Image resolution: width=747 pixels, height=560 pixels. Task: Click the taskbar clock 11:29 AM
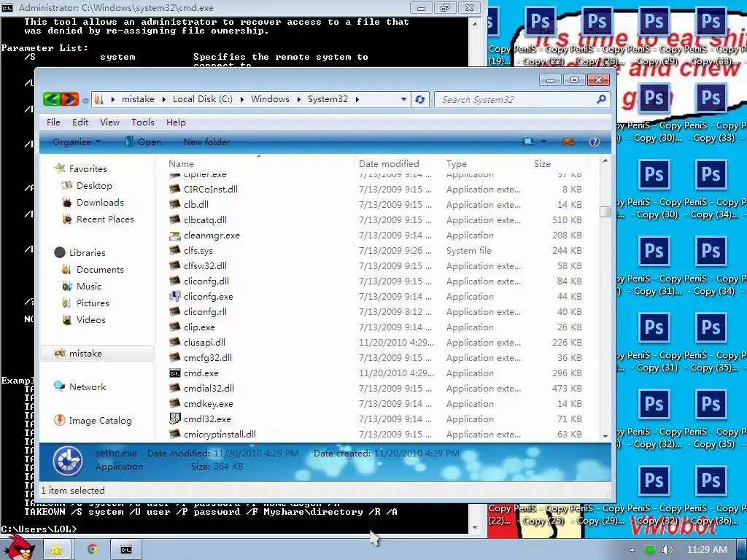(x=706, y=550)
